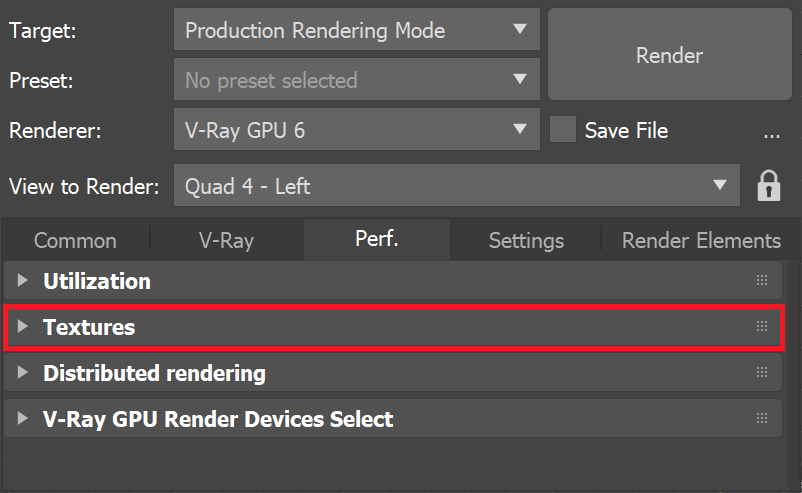Click the Render button
The height and width of the screenshot is (493, 802).
670,54
